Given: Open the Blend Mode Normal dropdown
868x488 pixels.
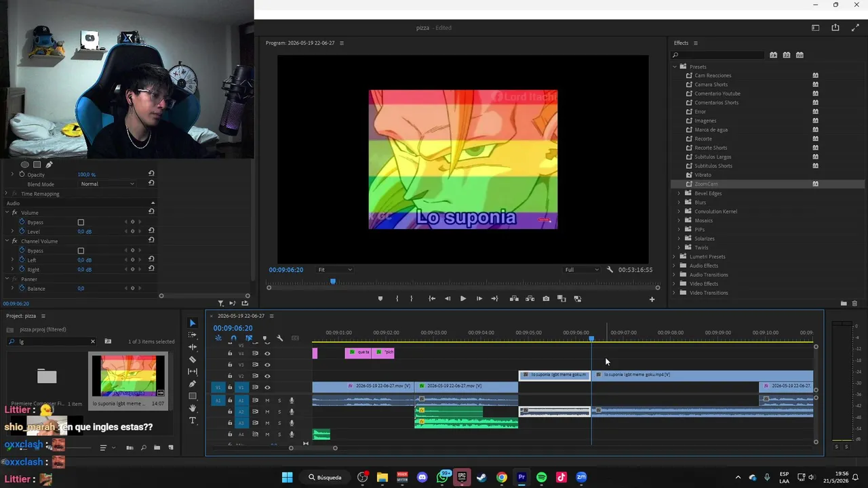Looking at the screenshot, I should [x=107, y=184].
